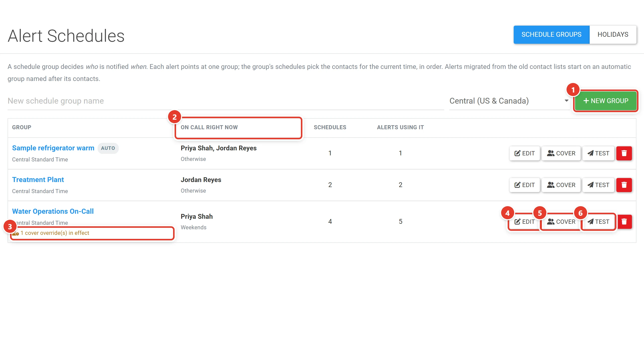Click the Priya Shah name in Water Operations row
The image size is (644, 352).
point(196,216)
